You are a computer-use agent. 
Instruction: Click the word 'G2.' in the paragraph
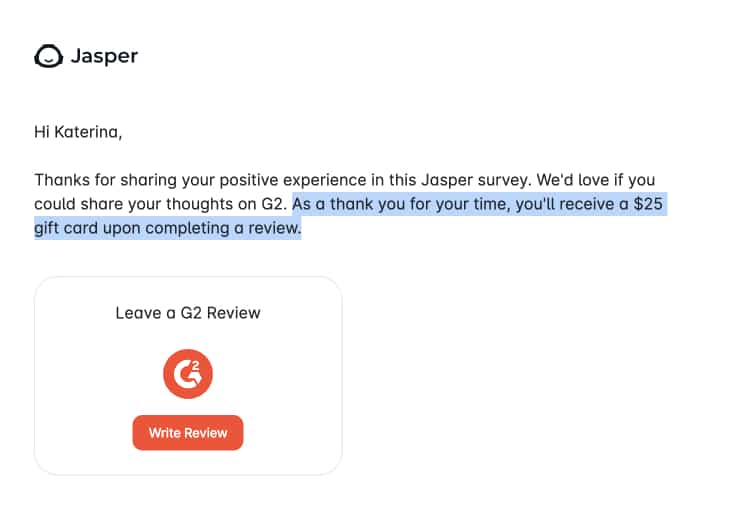274,204
